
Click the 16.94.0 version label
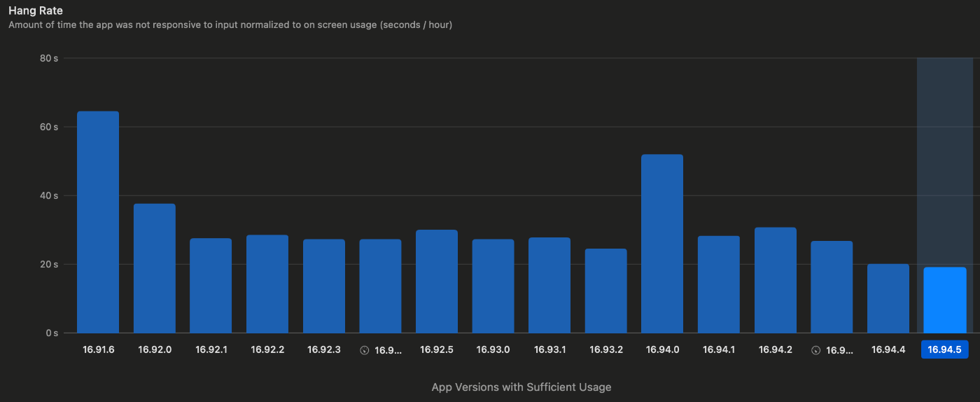pyautogui.click(x=662, y=349)
